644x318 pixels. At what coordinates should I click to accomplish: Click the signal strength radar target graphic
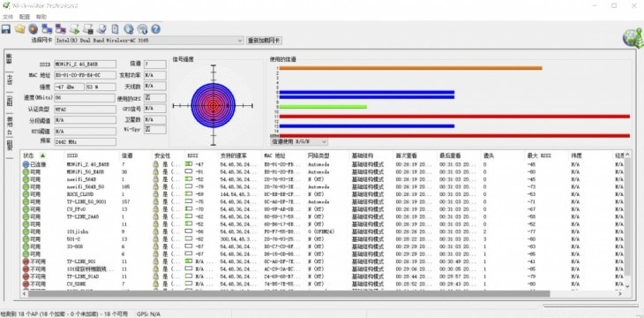213,105
